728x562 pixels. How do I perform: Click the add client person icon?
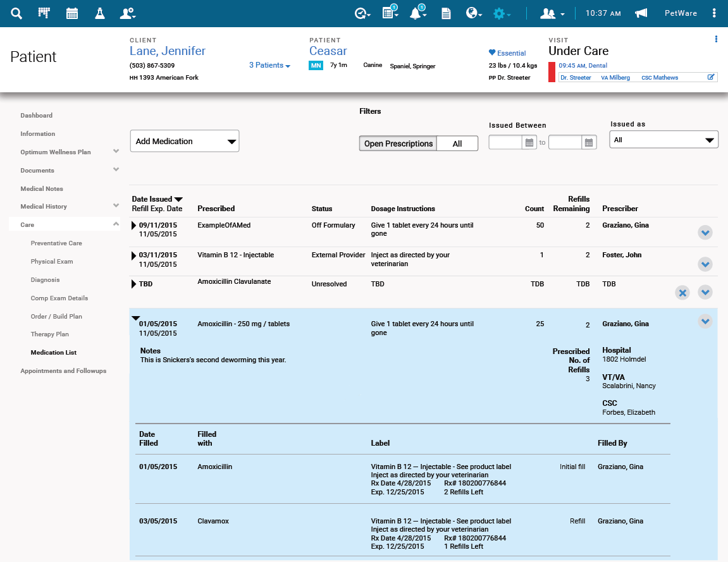(128, 13)
